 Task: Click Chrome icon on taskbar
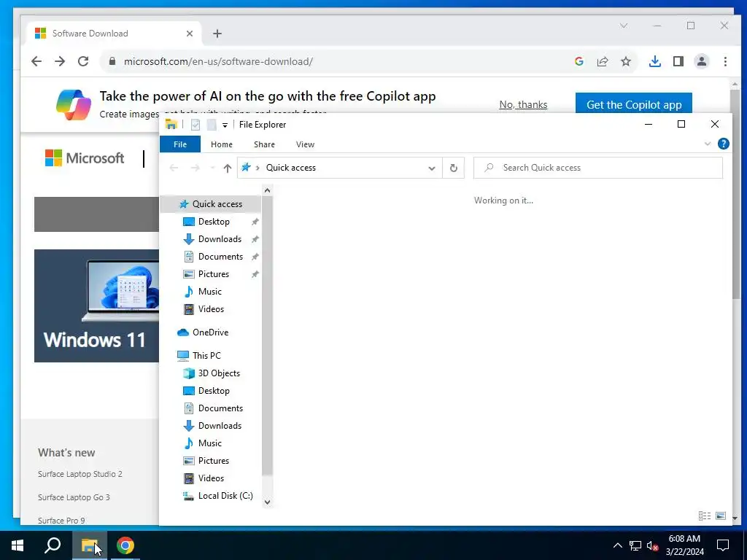(x=125, y=545)
